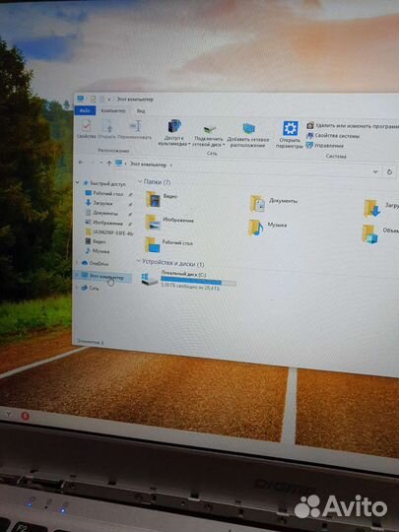399x532 pixels.
Task: Click the red taskbar icon
Action: (25, 417)
